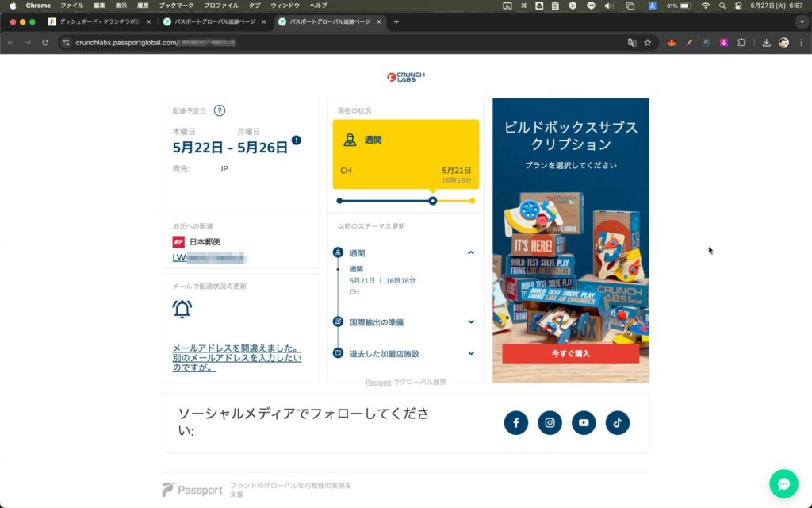Click the メールアドレスを間違えました link

236,358
